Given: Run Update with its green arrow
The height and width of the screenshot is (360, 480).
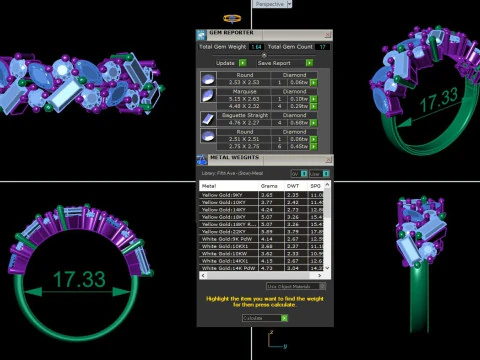Looking at the screenshot, I should click(x=243, y=63).
